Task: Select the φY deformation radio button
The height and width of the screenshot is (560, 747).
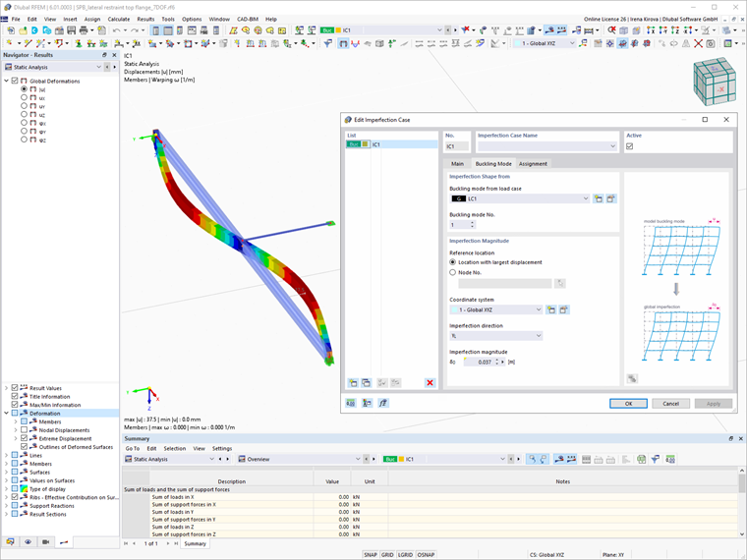Action: pyautogui.click(x=24, y=131)
